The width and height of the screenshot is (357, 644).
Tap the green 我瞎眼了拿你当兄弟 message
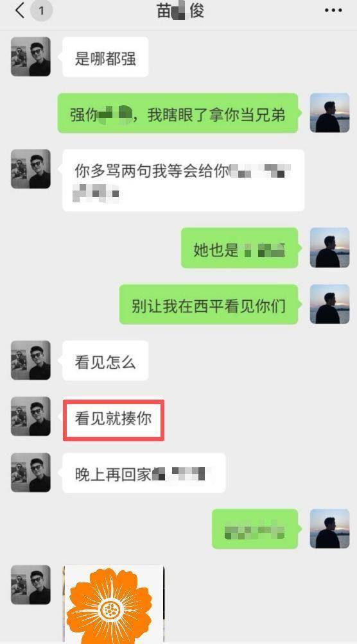pos(177,113)
